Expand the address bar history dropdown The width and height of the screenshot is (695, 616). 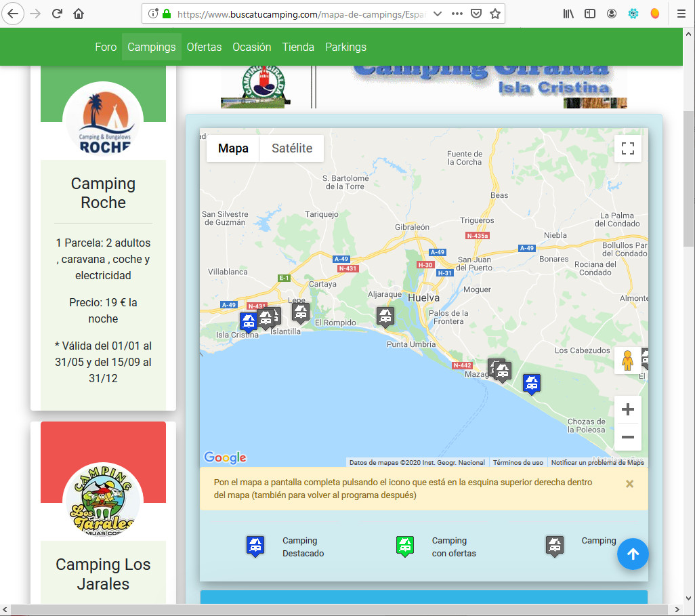(438, 14)
